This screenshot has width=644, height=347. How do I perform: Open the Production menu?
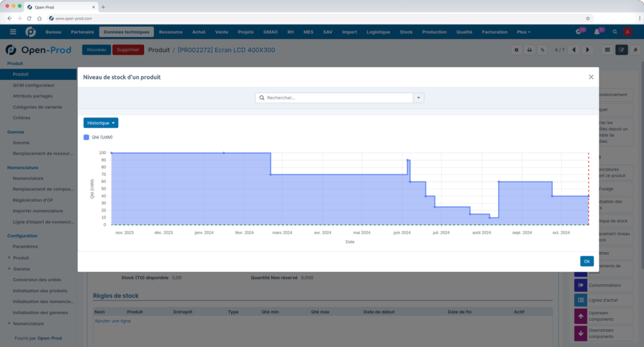434,31
